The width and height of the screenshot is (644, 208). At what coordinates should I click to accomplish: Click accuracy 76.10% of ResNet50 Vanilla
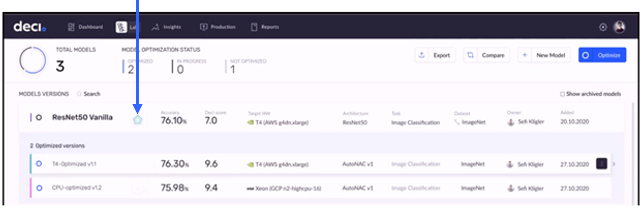175,121
